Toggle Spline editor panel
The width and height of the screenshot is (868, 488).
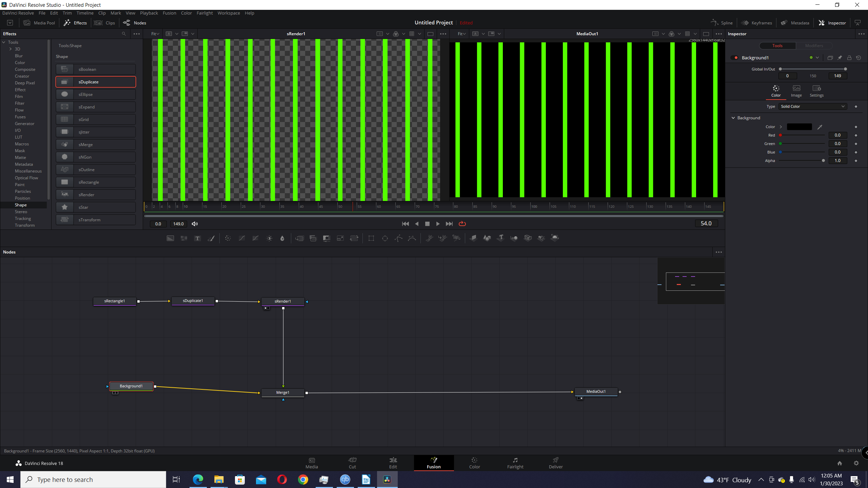pyautogui.click(x=722, y=23)
